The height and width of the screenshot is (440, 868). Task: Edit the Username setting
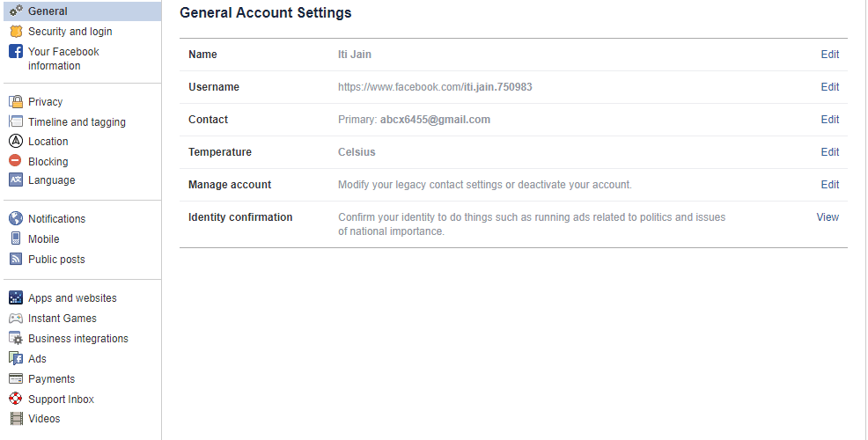click(830, 87)
